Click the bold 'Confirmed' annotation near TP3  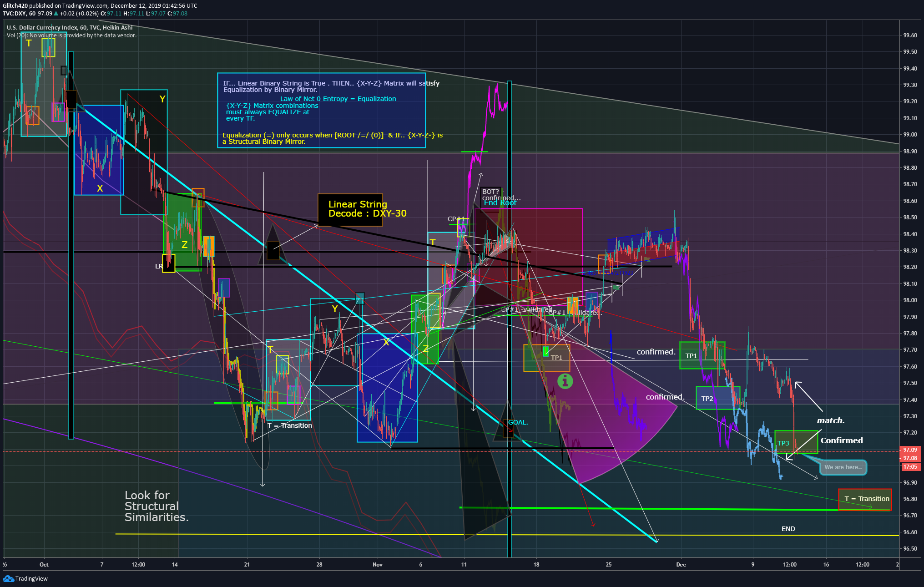[842, 440]
